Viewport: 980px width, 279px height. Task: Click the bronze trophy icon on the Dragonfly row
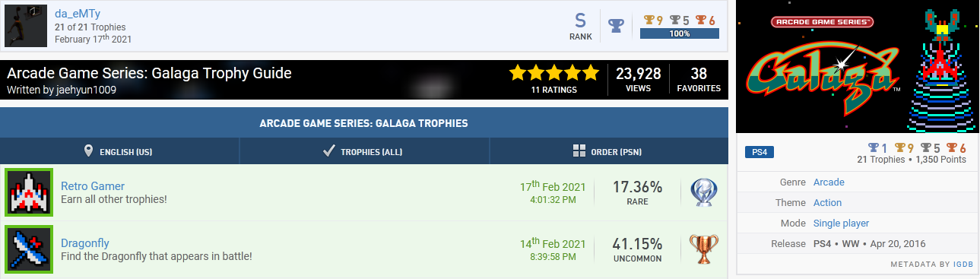pyautogui.click(x=703, y=250)
